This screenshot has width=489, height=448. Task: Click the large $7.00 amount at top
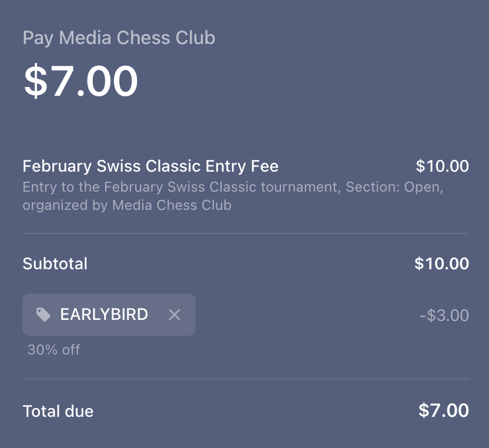click(81, 81)
